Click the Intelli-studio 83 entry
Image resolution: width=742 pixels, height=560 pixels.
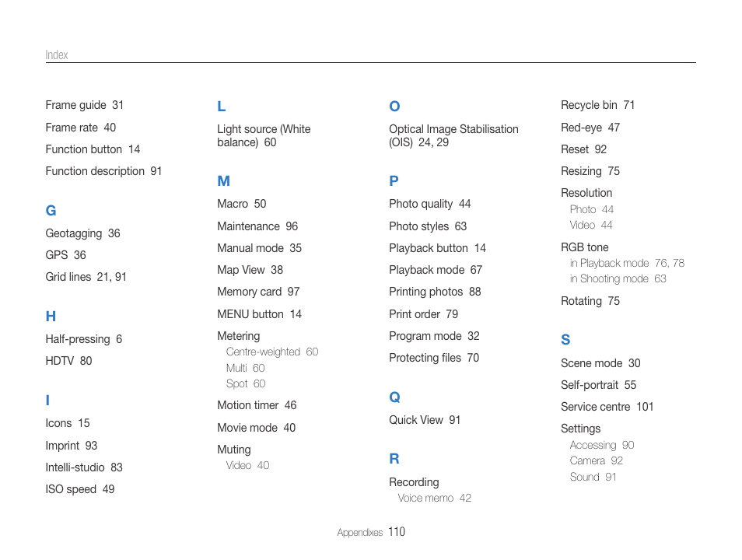[x=84, y=467]
